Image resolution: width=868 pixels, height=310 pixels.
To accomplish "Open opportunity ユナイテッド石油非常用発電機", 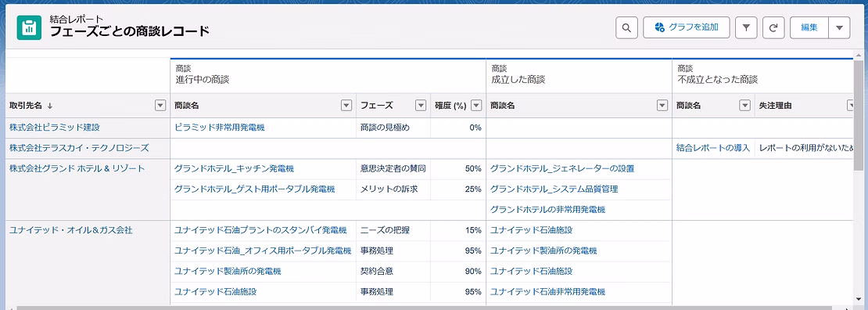I will [547, 291].
